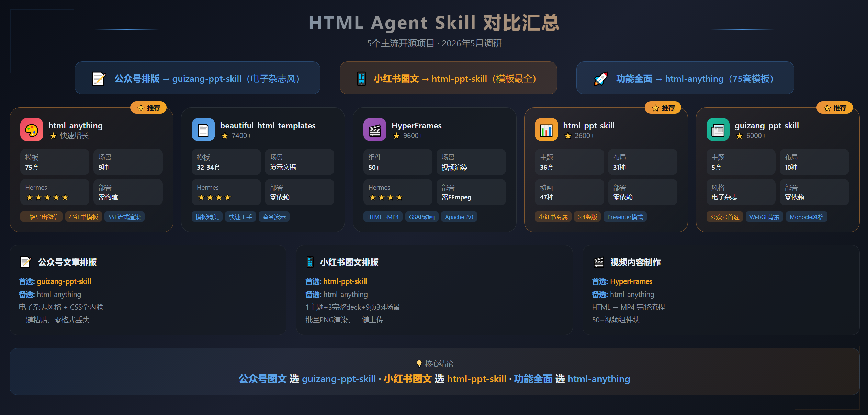Viewport: 868px width, 415px height.
Task: Click the beautiful-html-templates card title
Action: (x=268, y=126)
